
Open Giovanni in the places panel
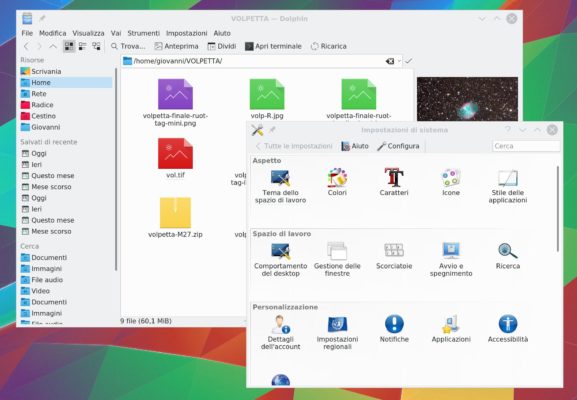[67, 127]
